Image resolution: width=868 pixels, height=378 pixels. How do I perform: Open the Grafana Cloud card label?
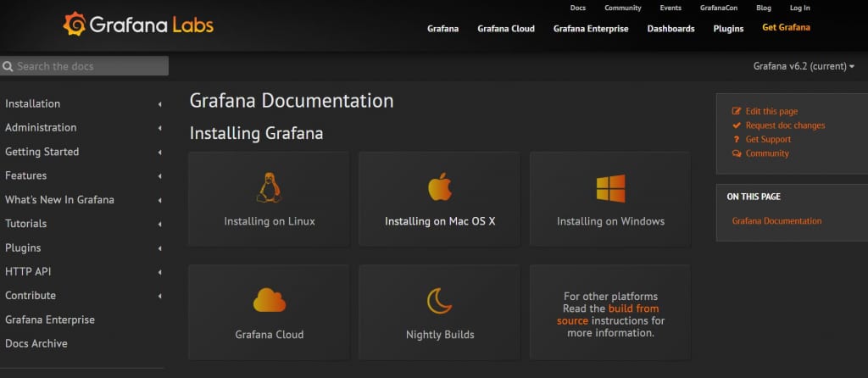[270, 335]
